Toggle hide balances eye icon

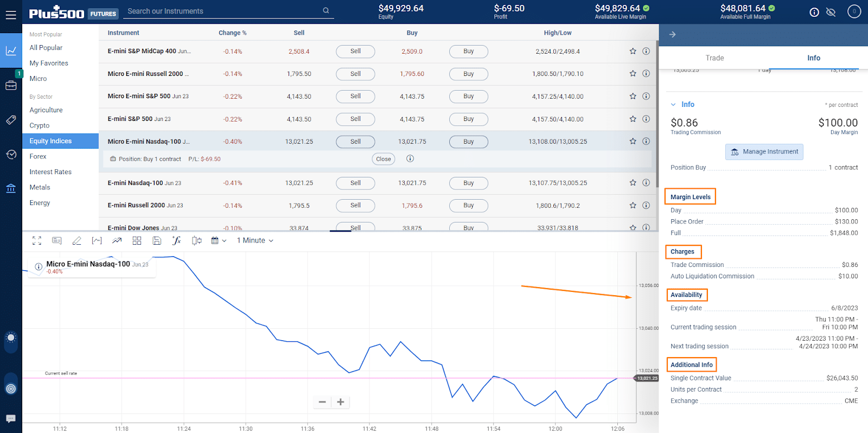(831, 12)
